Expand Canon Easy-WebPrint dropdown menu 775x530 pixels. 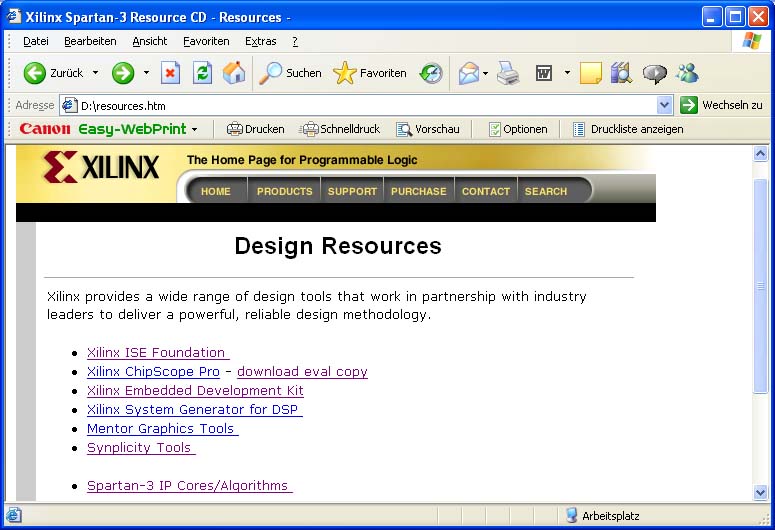(x=195, y=130)
